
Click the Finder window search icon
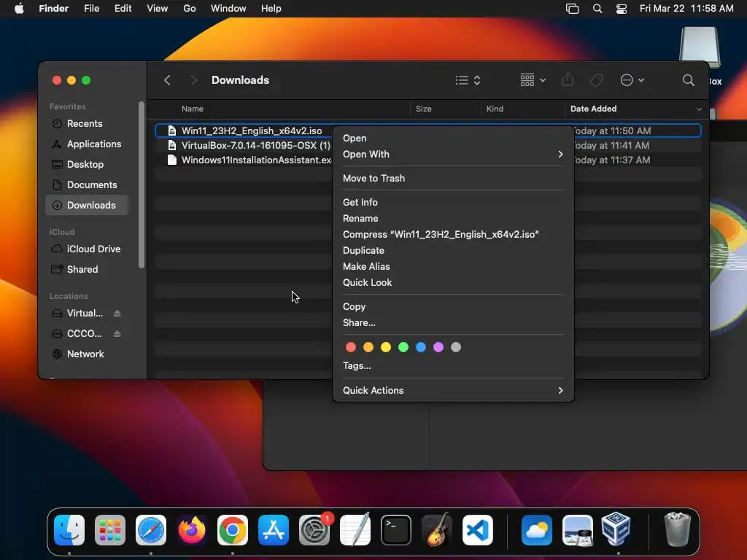688,80
